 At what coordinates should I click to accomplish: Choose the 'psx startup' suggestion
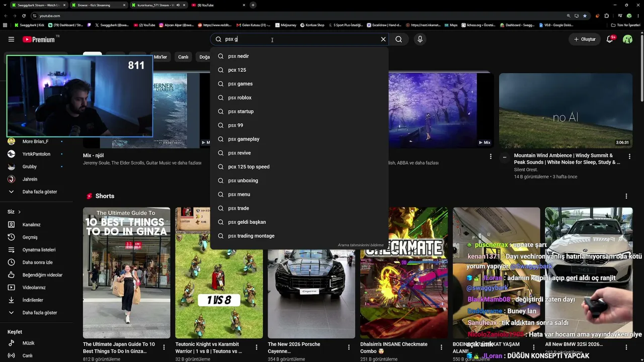pyautogui.click(x=299, y=112)
